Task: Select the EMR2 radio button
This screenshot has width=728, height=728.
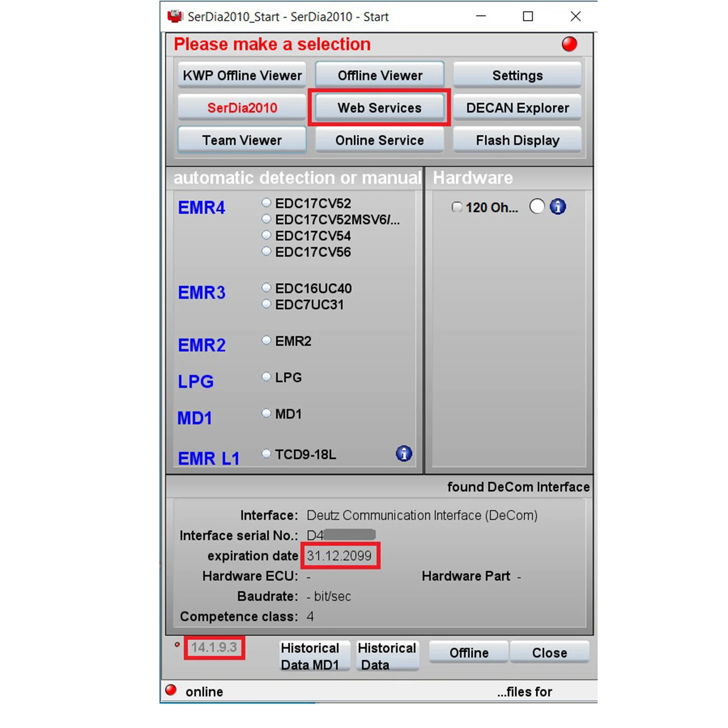Action: (266, 340)
